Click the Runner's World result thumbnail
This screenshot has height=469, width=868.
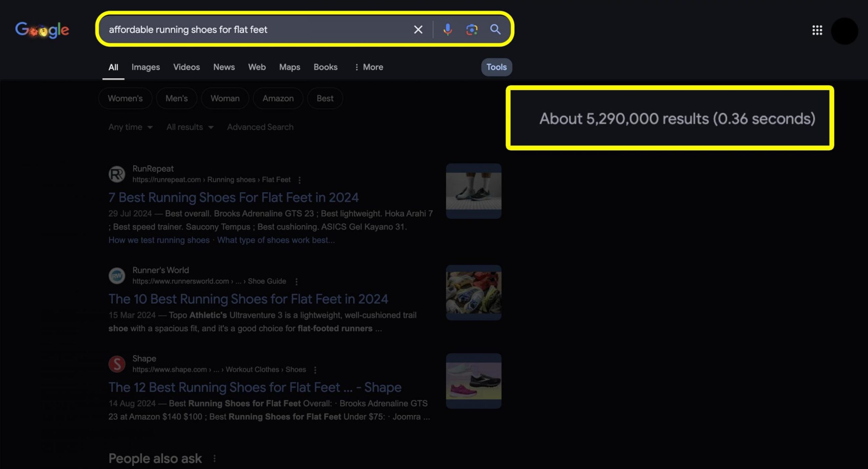473,292
